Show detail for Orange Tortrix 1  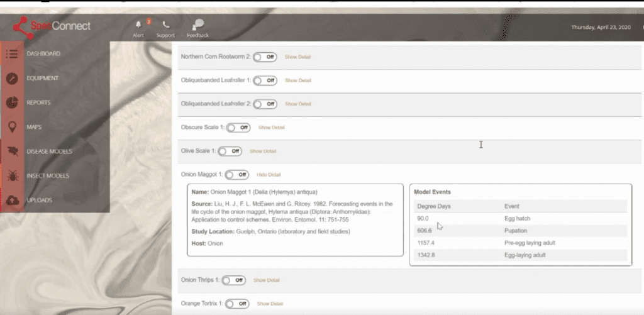[x=270, y=304]
